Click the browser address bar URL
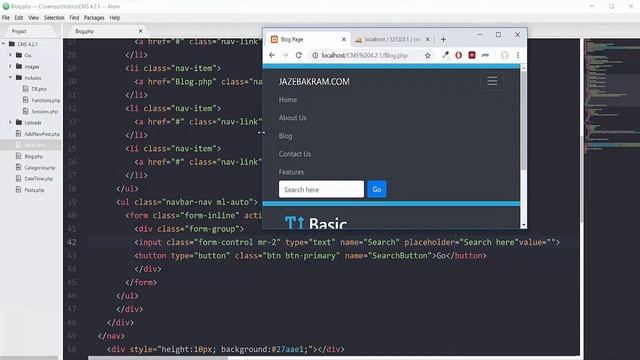The height and width of the screenshot is (360, 640). point(364,55)
